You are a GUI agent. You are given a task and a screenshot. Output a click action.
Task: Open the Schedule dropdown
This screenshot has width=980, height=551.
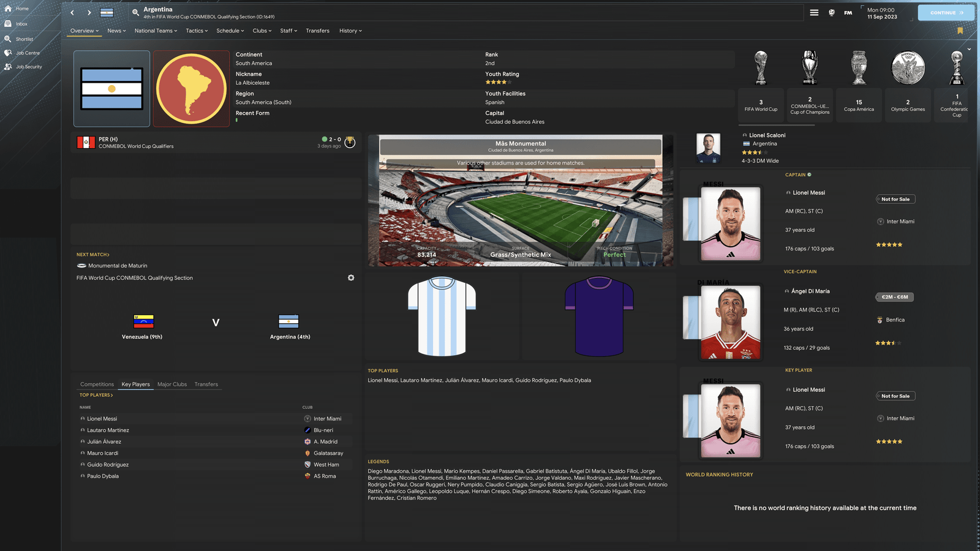click(x=230, y=31)
